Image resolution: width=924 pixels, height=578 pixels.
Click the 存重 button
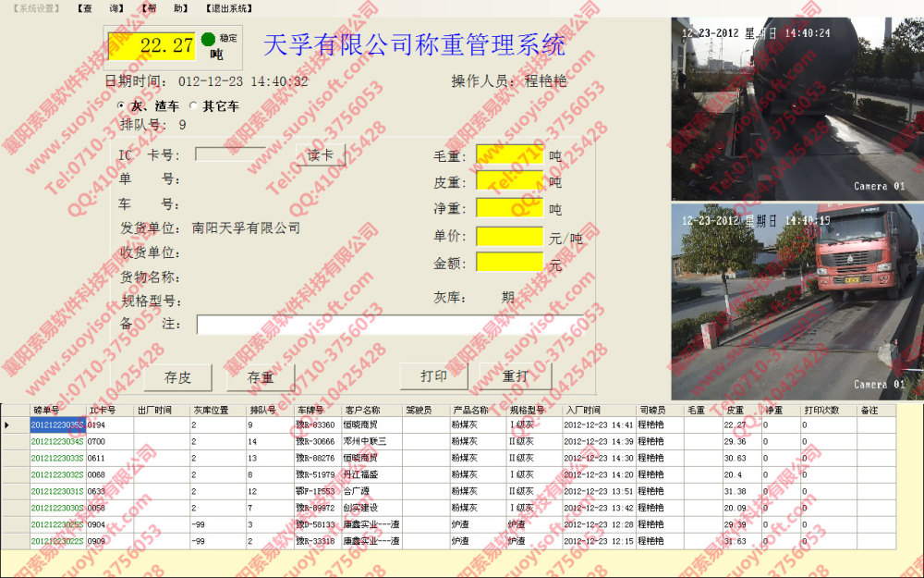[x=261, y=377]
